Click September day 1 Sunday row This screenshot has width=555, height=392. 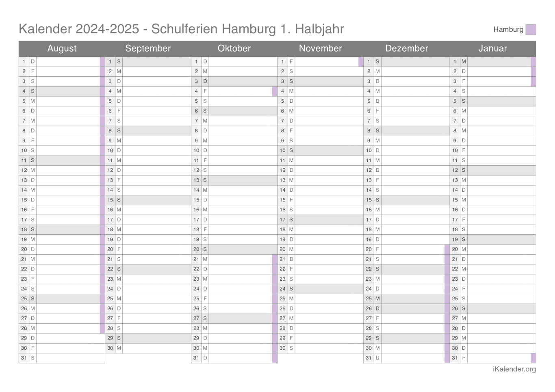click(x=148, y=62)
